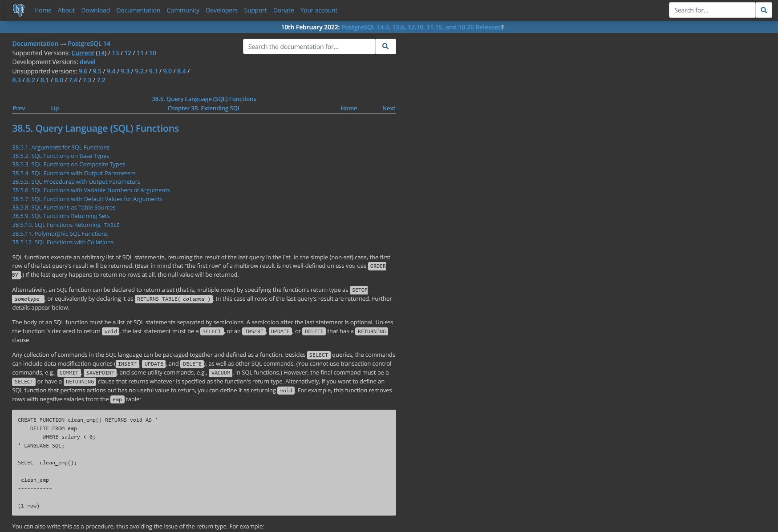Click the 38.5 Query Language Functions heading

(x=95, y=128)
